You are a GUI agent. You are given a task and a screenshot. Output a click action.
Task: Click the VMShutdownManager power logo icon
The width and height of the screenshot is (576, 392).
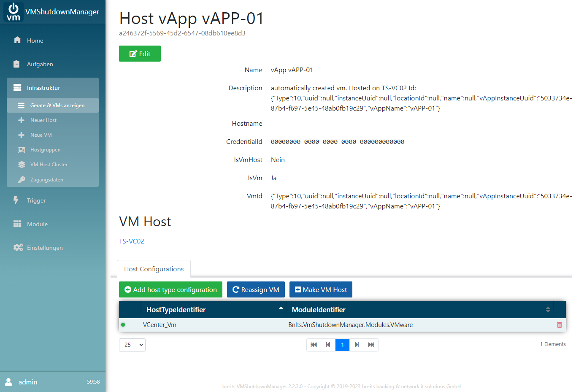(x=14, y=12)
